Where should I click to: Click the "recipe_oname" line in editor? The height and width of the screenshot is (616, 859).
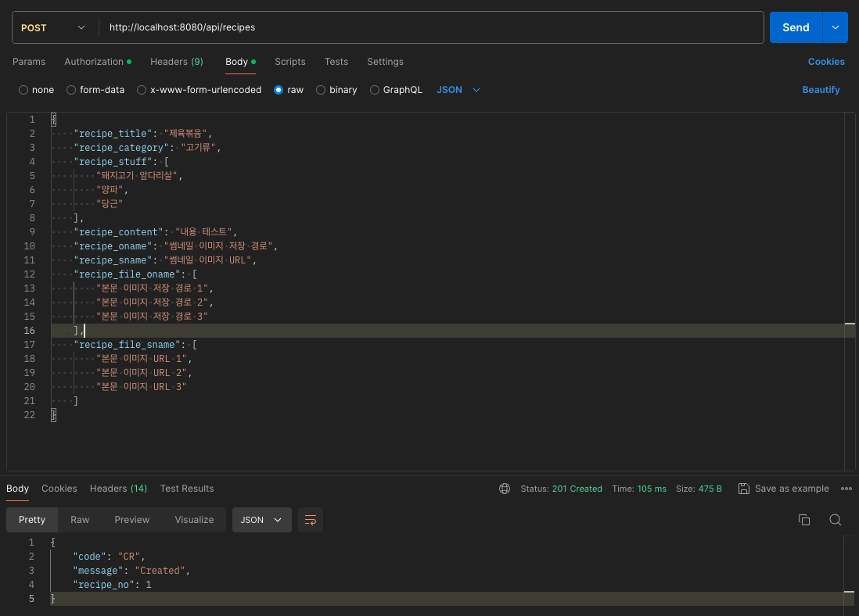pyautogui.click(x=175, y=246)
